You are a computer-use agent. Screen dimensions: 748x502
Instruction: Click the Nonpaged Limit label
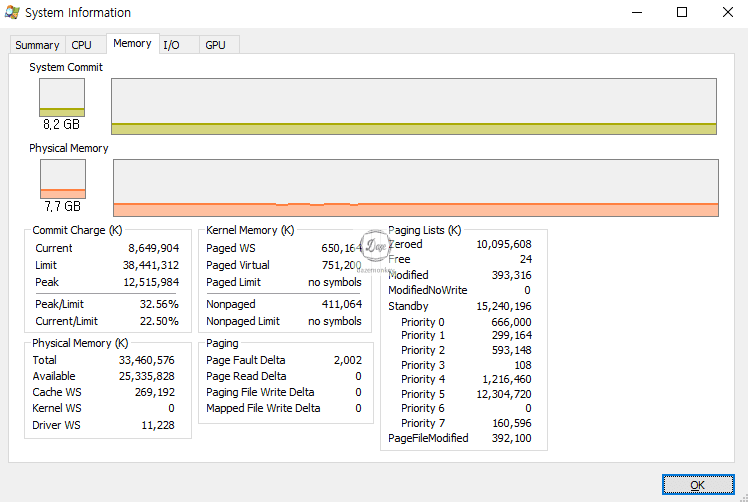click(243, 321)
